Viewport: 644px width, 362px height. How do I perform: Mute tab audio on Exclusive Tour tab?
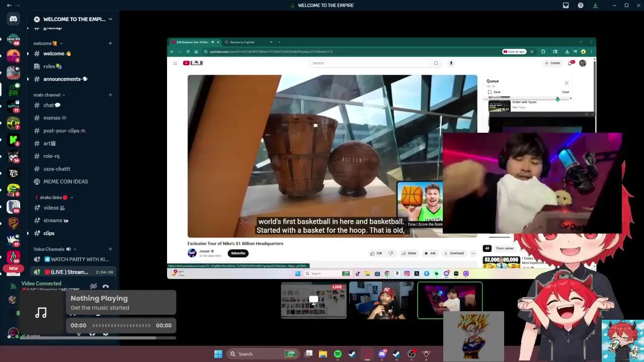pos(212,42)
